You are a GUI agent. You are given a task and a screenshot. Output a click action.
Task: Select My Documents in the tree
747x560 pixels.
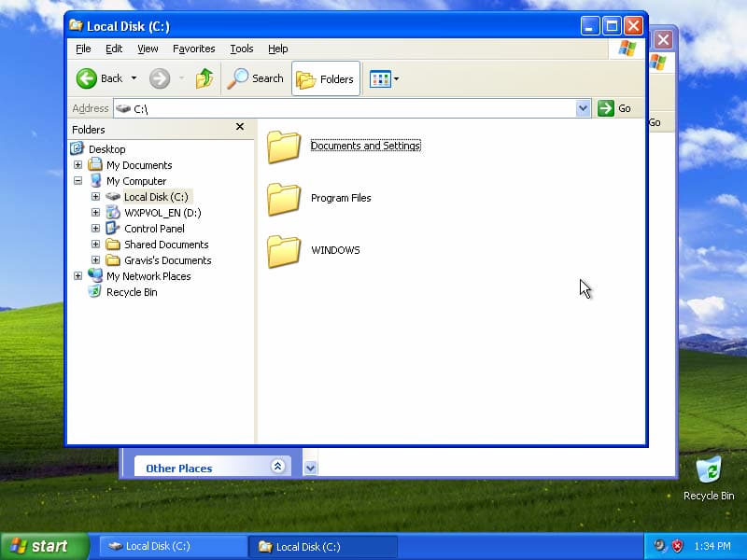pos(139,165)
